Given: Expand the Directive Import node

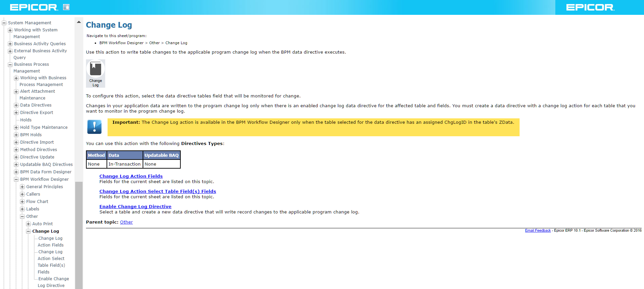Looking at the screenshot, I should click(17, 142).
